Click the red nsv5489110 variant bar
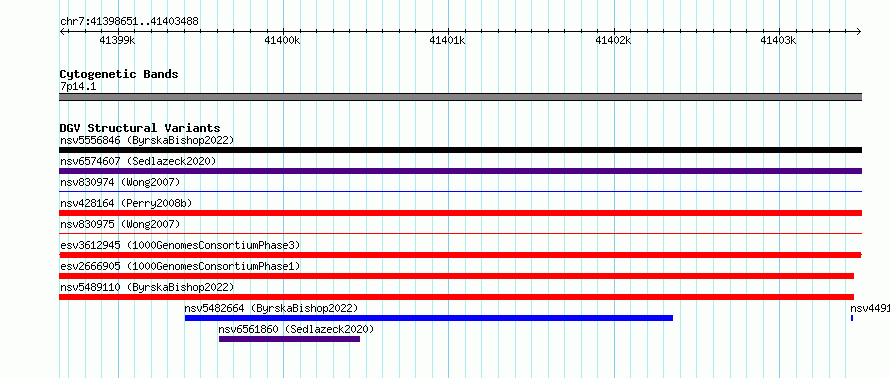The width and height of the screenshot is (890, 378). click(456, 297)
